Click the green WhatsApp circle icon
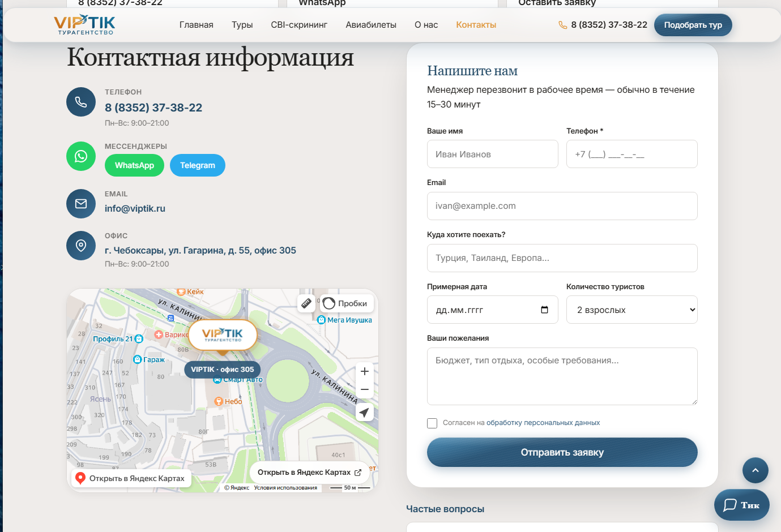 coord(81,156)
